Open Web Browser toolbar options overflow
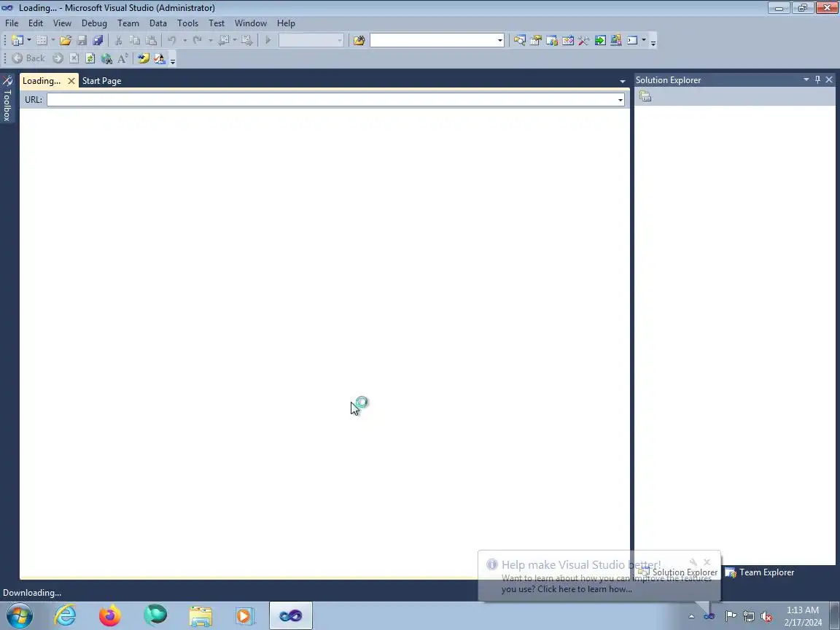Viewport: 840px width, 630px height. click(173, 60)
